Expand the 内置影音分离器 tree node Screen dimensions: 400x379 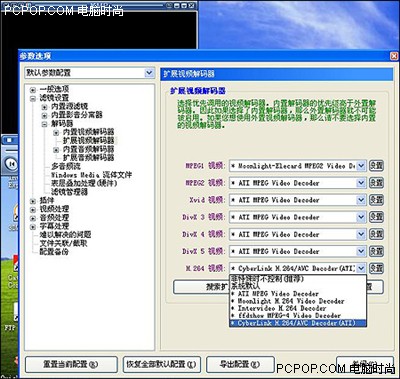[44, 116]
